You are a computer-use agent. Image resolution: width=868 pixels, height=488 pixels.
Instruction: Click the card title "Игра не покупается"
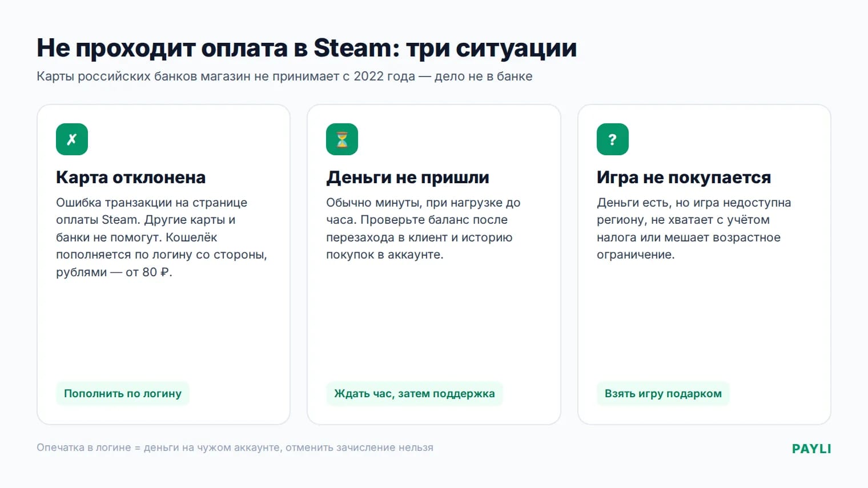coord(684,178)
